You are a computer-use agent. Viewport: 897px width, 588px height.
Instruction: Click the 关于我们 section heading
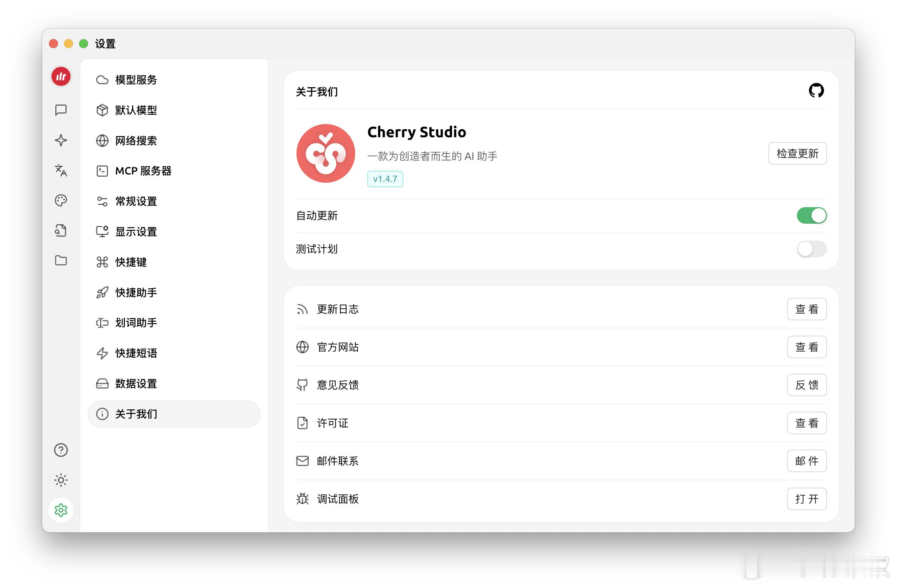(316, 92)
